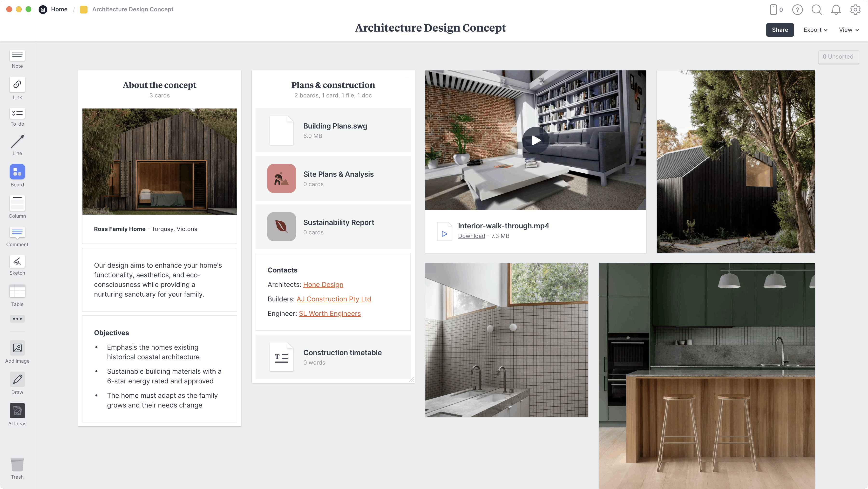Open the View dropdown menu

tap(849, 30)
